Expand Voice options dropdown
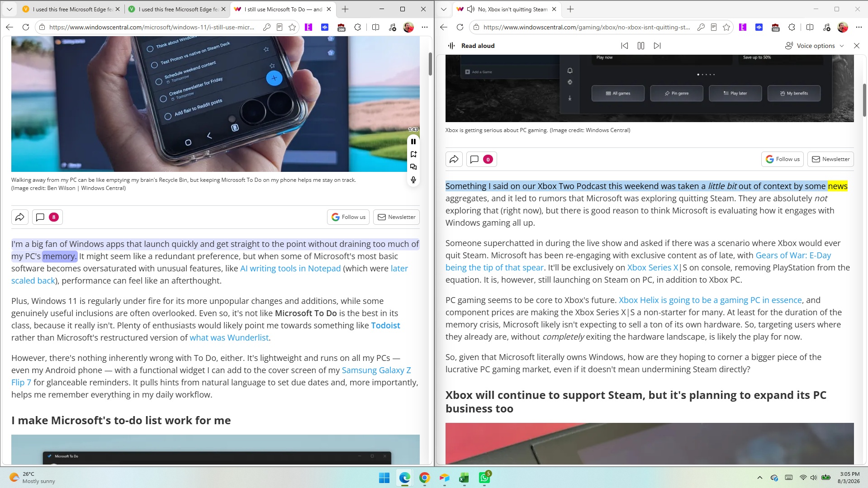 tap(815, 46)
